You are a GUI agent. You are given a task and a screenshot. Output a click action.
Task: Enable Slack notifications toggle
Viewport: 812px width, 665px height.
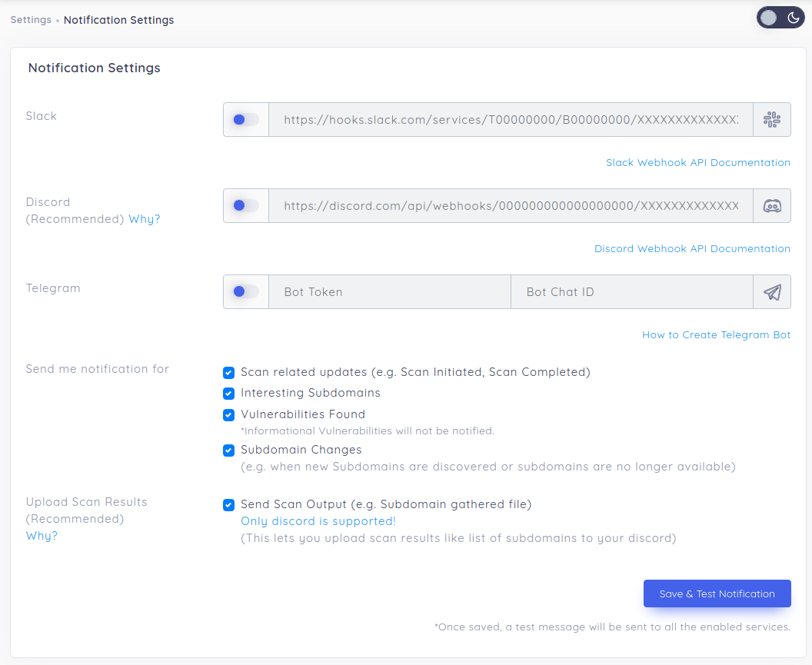[245, 120]
